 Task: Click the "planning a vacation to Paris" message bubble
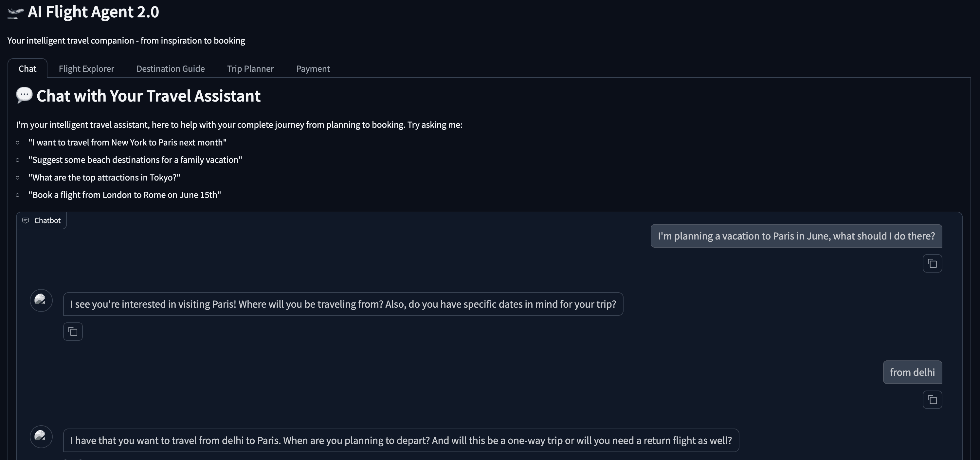(796, 236)
